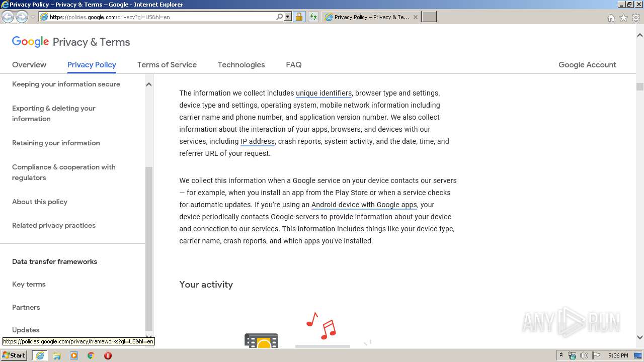Open Data transfer frameworks page
Viewport: 644px width, 362px height.
tap(54, 261)
